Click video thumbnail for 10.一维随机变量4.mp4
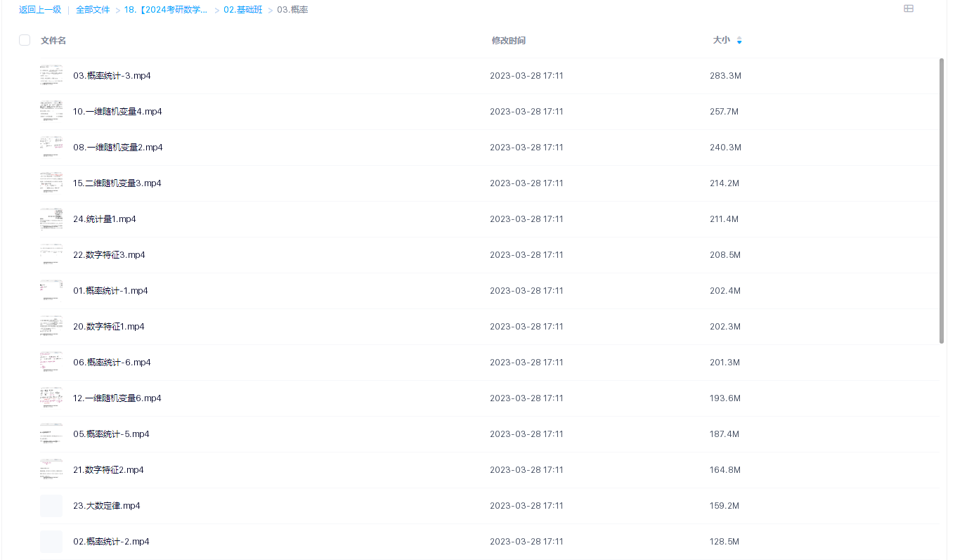The width and height of the screenshot is (955, 560). (x=51, y=112)
